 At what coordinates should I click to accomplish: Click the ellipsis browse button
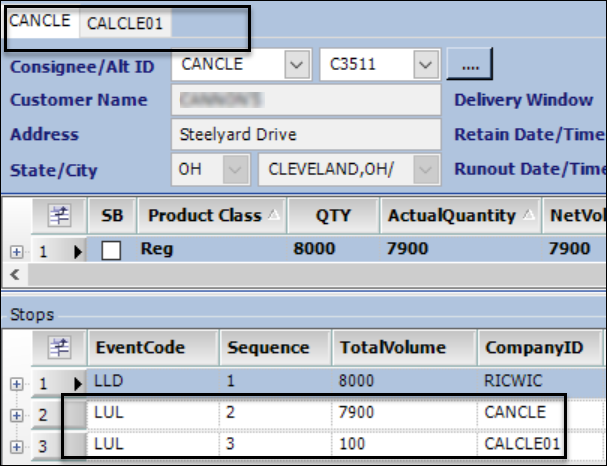pyautogui.click(x=470, y=65)
